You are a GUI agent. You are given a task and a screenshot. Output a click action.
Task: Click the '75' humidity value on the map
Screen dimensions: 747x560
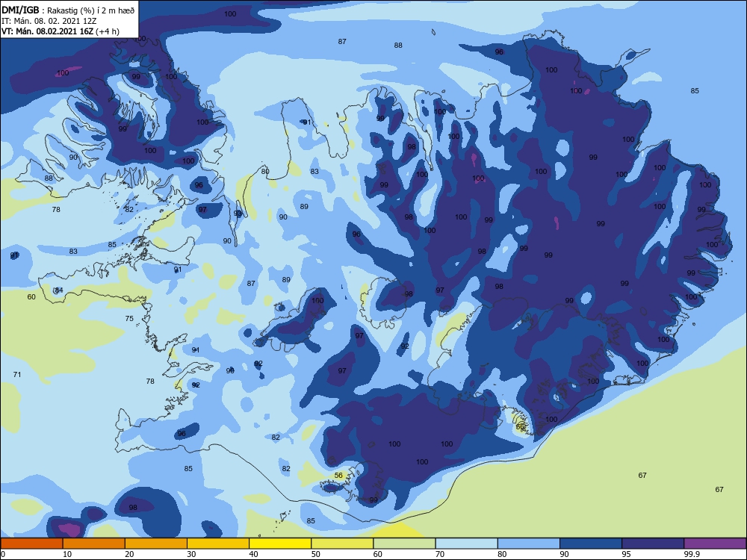coord(129,319)
